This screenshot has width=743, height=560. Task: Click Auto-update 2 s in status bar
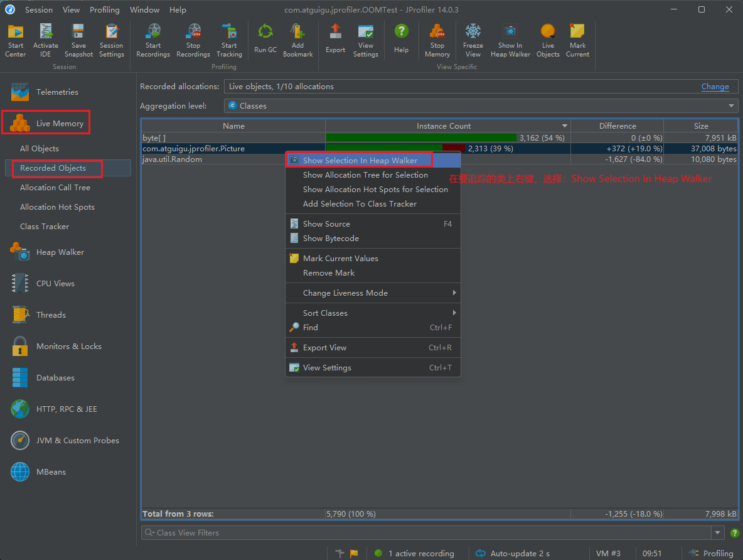pos(513,553)
